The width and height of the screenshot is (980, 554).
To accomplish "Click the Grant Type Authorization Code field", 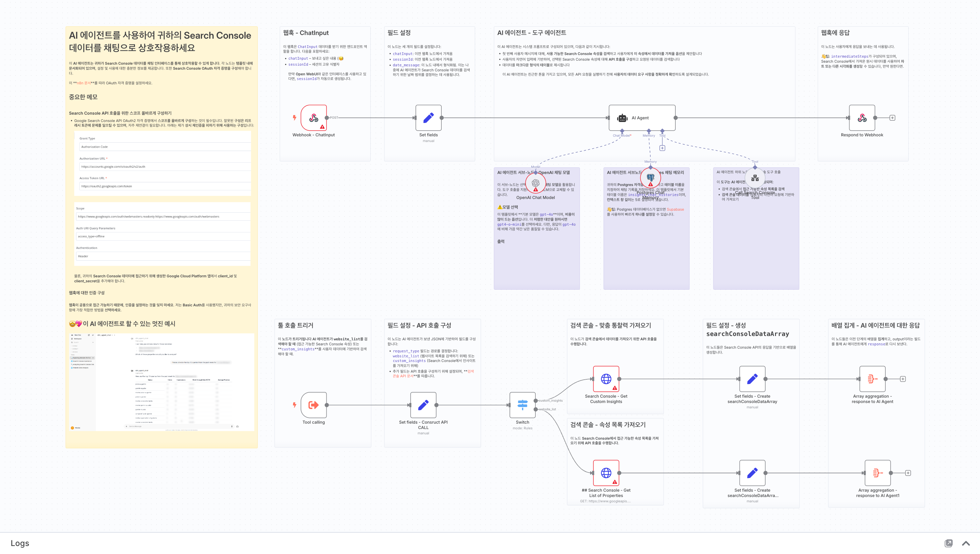I will coord(165,146).
